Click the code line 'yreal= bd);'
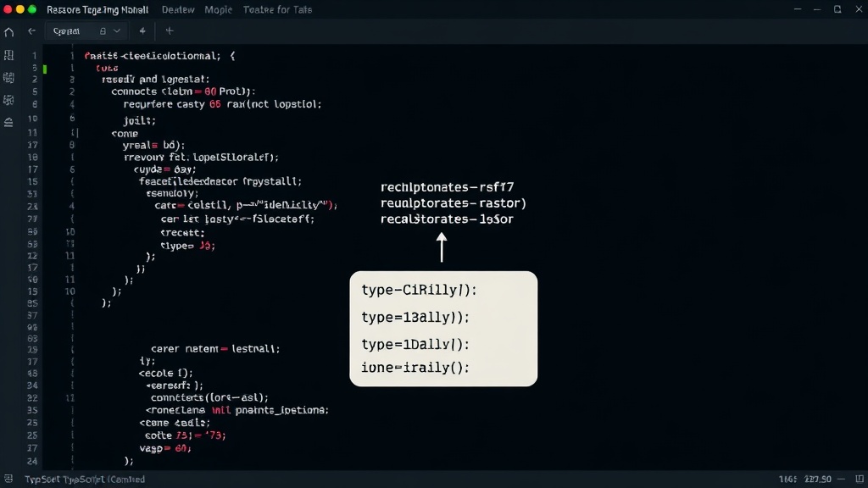The image size is (868, 488). [x=153, y=145]
